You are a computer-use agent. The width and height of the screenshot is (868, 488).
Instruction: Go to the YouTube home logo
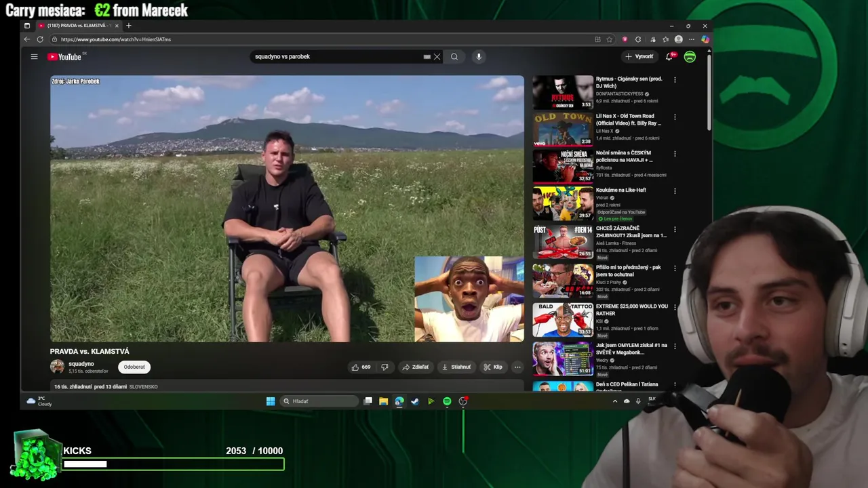[x=64, y=57]
